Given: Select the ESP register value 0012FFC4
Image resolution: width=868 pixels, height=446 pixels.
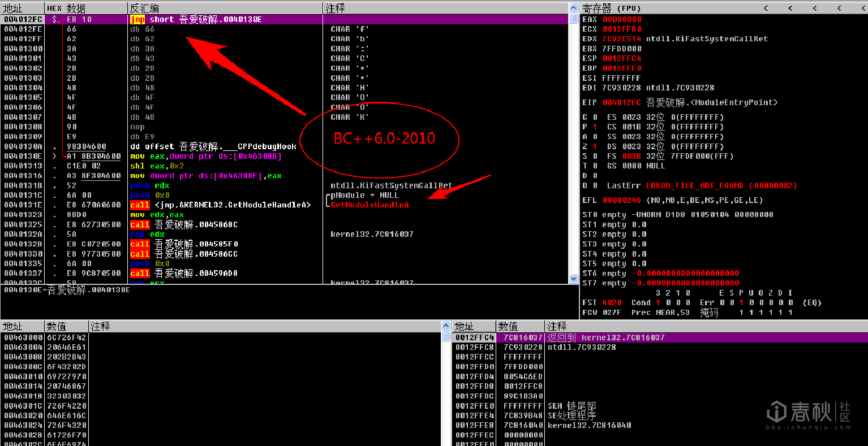Looking at the screenshot, I should point(622,58).
